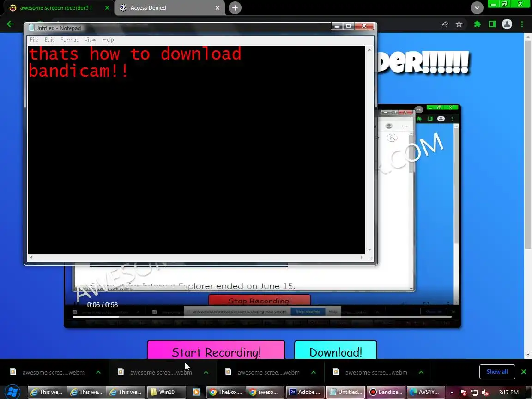The width and height of the screenshot is (532, 399).
Task: Open the Chrome profile avatar
Action: pyautogui.click(x=507, y=24)
